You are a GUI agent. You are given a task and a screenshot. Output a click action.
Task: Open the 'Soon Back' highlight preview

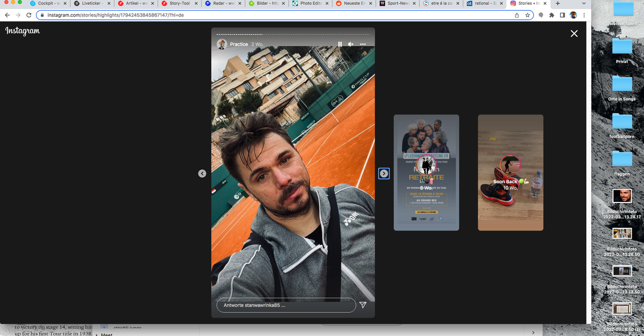(510, 173)
